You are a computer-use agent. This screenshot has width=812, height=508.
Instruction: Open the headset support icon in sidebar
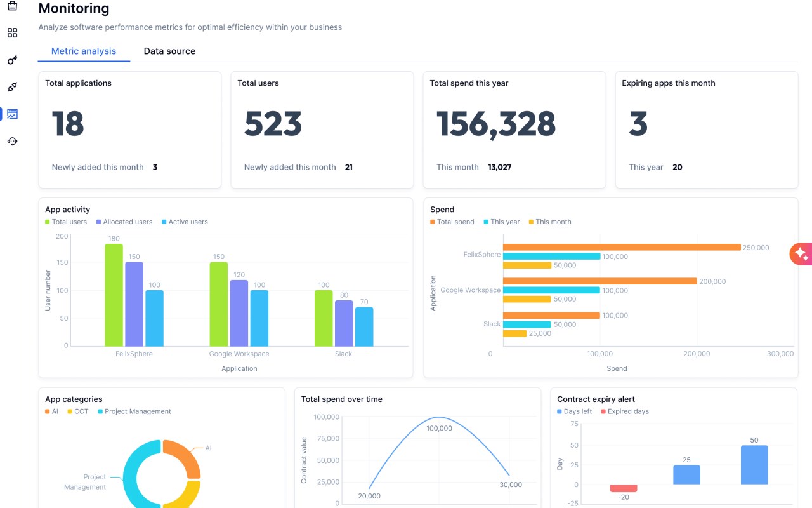point(12,141)
